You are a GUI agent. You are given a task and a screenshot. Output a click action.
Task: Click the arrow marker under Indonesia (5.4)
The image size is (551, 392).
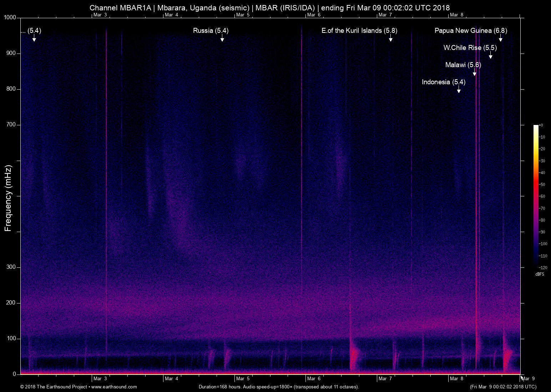click(459, 90)
